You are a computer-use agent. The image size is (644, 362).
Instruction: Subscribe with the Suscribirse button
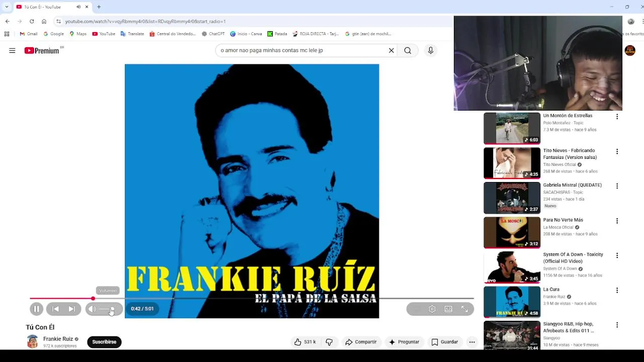[x=104, y=342]
